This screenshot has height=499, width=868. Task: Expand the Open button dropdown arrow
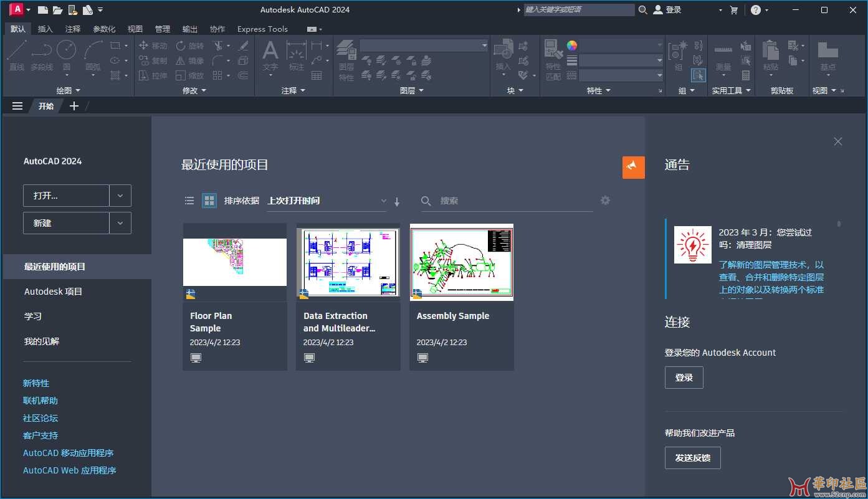coord(120,196)
